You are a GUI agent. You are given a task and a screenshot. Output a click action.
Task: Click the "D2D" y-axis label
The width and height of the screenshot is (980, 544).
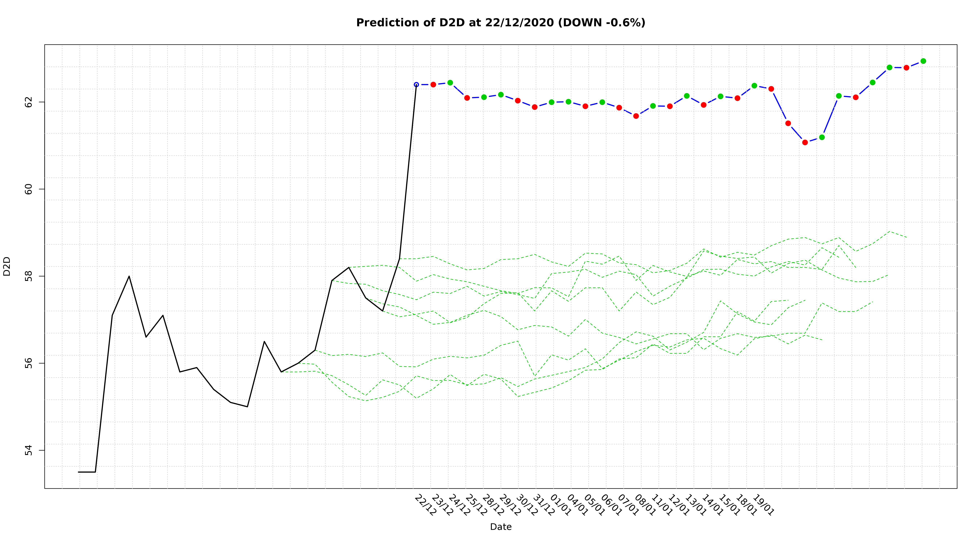7,266
